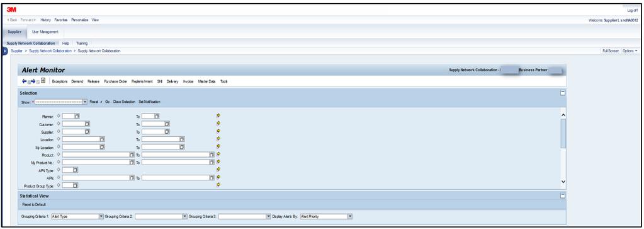The height and width of the screenshot is (229, 644).
Task: Click the APN To input field
Action: tap(176, 177)
